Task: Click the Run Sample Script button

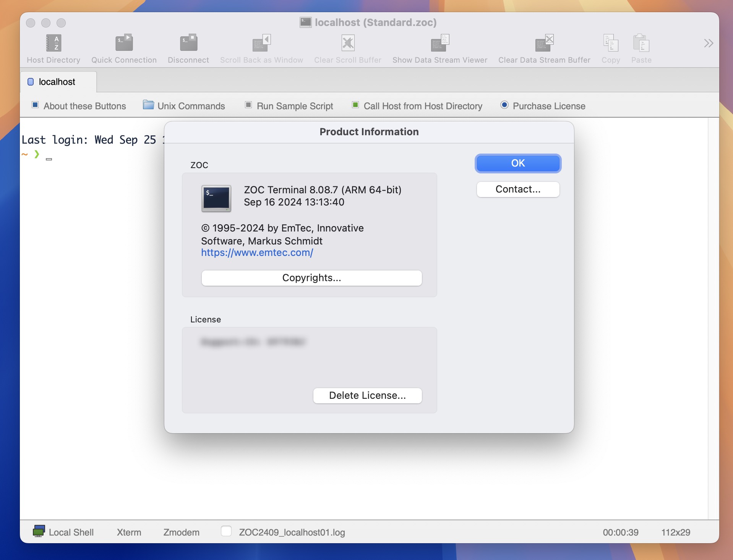Action: [289, 106]
